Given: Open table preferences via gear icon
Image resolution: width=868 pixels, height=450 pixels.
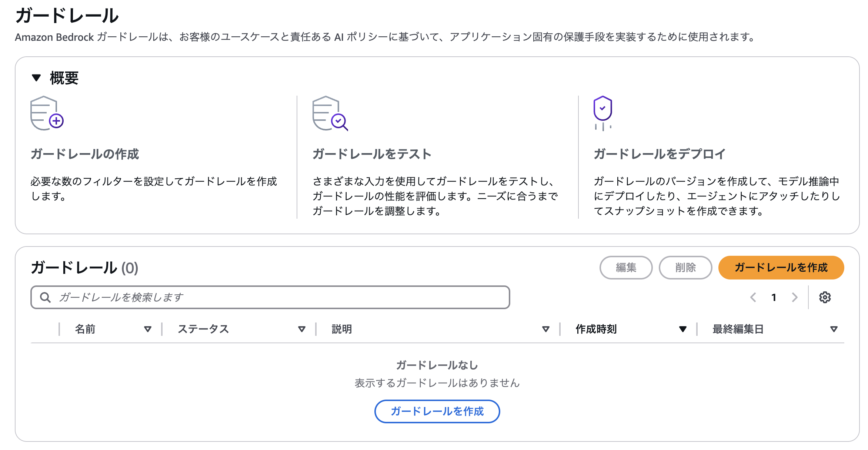Looking at the screenshot, I should (x=827, y=297).
